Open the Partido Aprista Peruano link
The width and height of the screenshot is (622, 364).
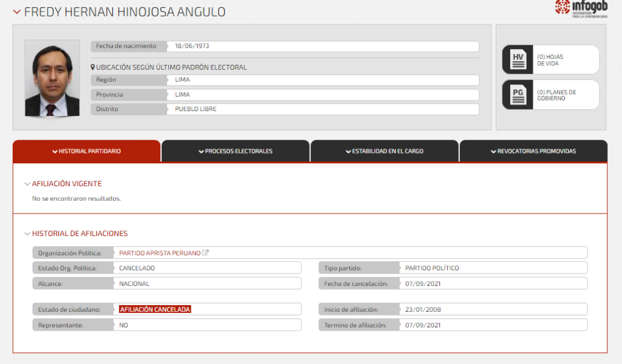tap(160, 253)
